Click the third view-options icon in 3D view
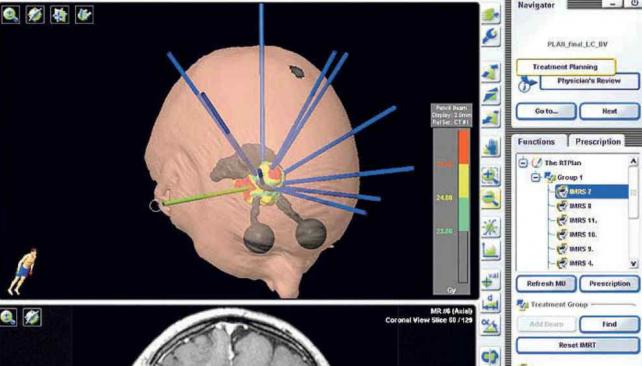 coord(59,15)
